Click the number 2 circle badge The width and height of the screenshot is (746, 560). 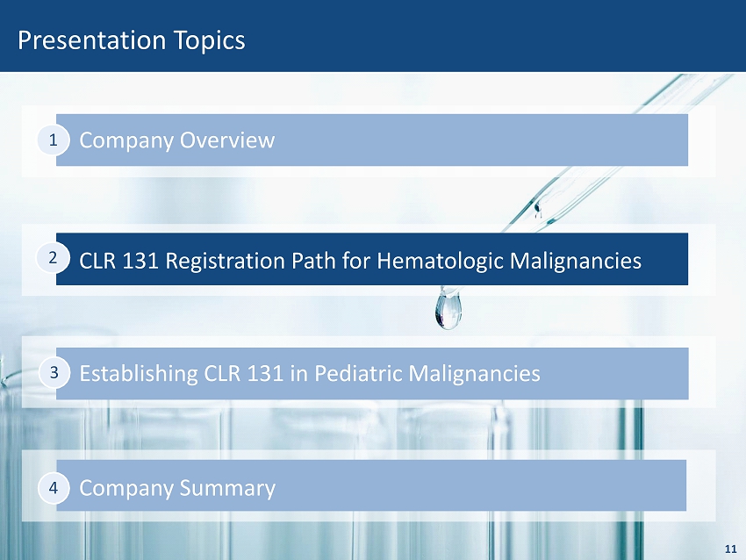click(53, 259)
